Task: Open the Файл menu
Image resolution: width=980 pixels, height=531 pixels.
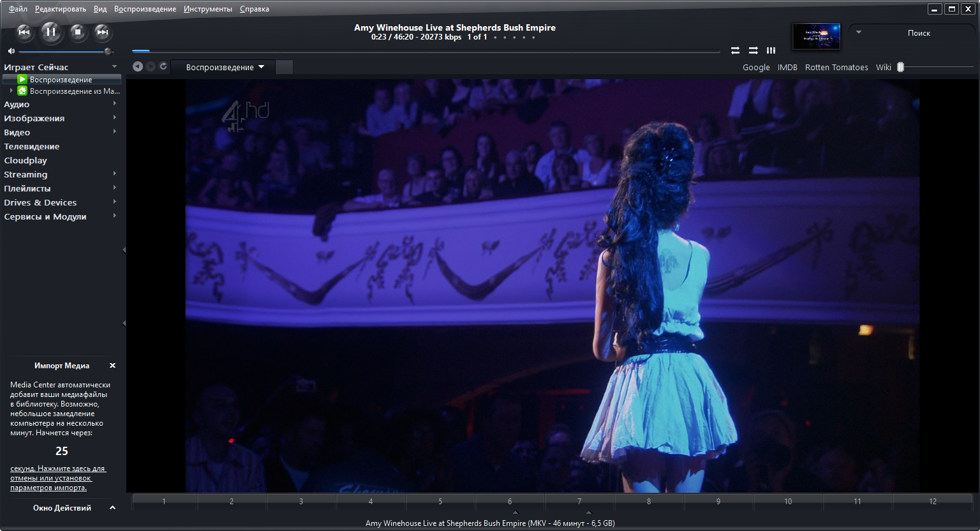Action: [18, 9]
